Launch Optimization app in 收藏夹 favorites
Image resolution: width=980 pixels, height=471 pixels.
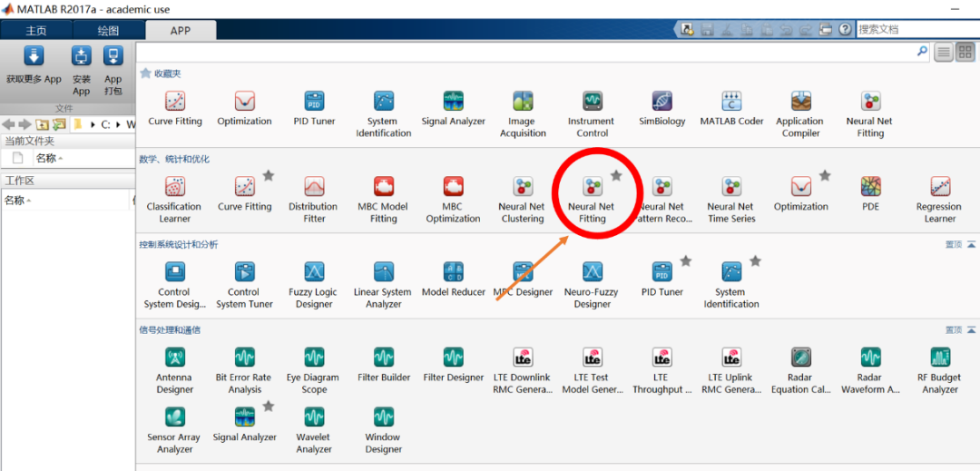click(244, 109)
